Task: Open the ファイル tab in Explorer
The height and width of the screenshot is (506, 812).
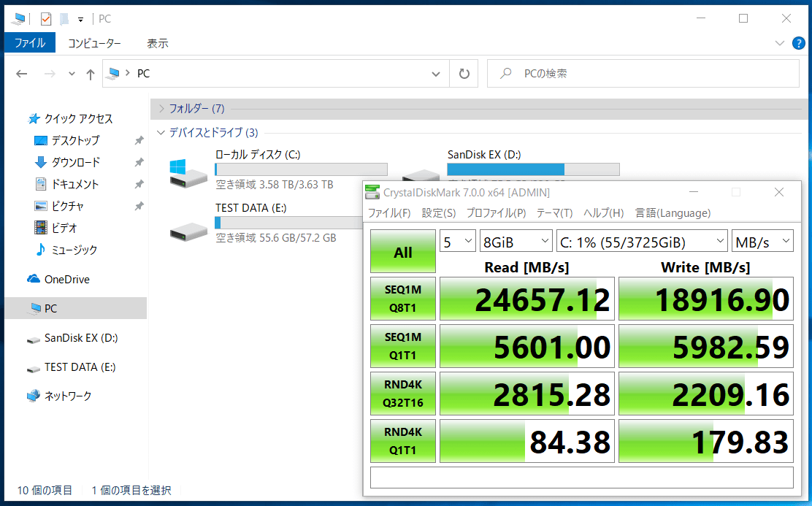Action: coord(29,43)
